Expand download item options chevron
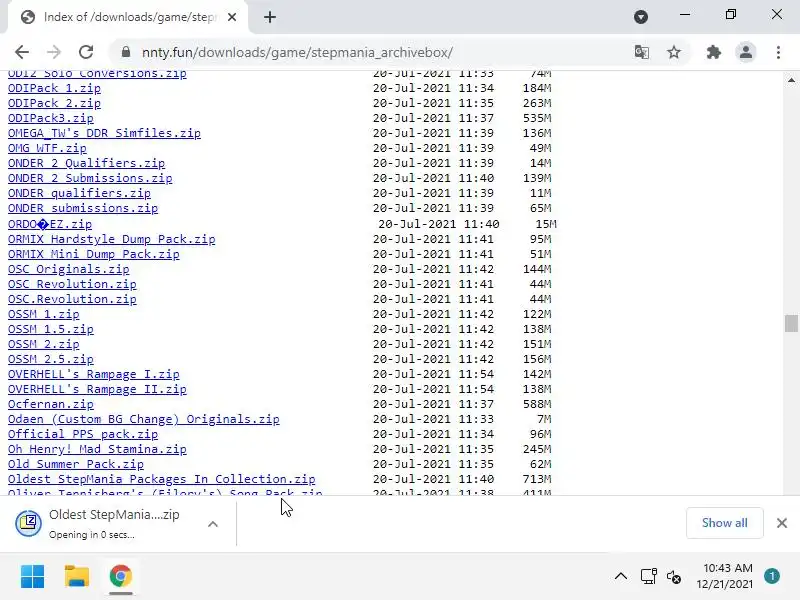Viewport: 800px width, 600px height. (213, 524)
